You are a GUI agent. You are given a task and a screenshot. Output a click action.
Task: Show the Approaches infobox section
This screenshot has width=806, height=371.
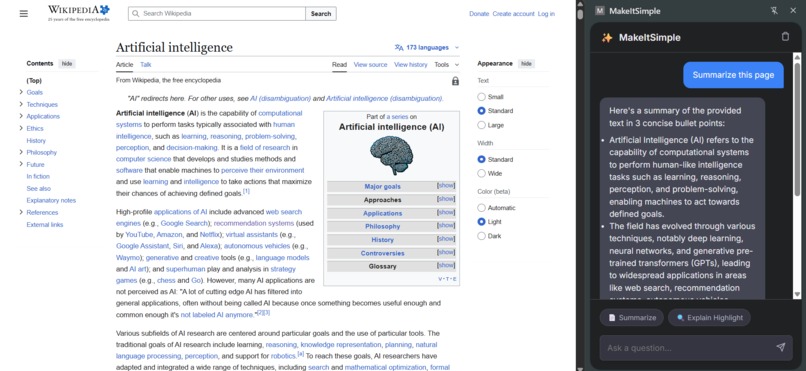tap(446, 199)
